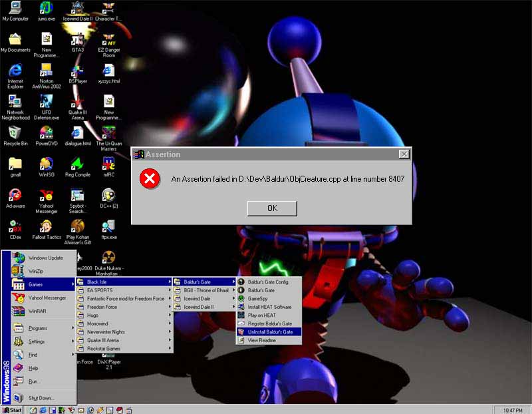
Task: Expand the Icewind Dale folder submenu
Action: coord(205,299)
